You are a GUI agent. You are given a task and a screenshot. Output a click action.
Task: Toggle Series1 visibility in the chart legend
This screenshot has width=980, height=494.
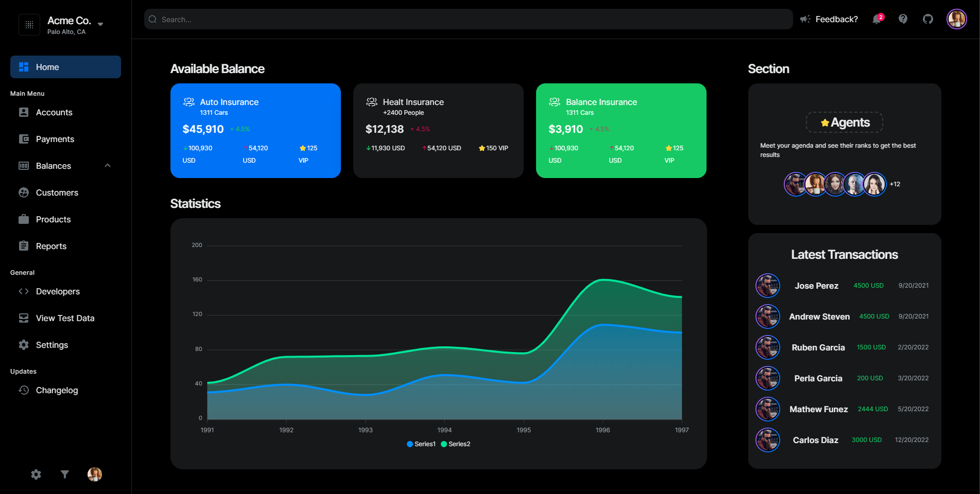click(x=421, y=444)
